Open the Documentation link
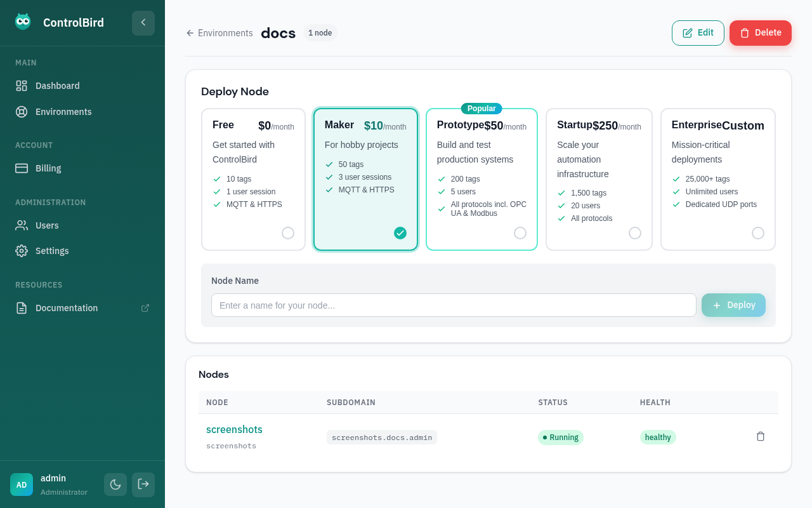 point(82,308)
